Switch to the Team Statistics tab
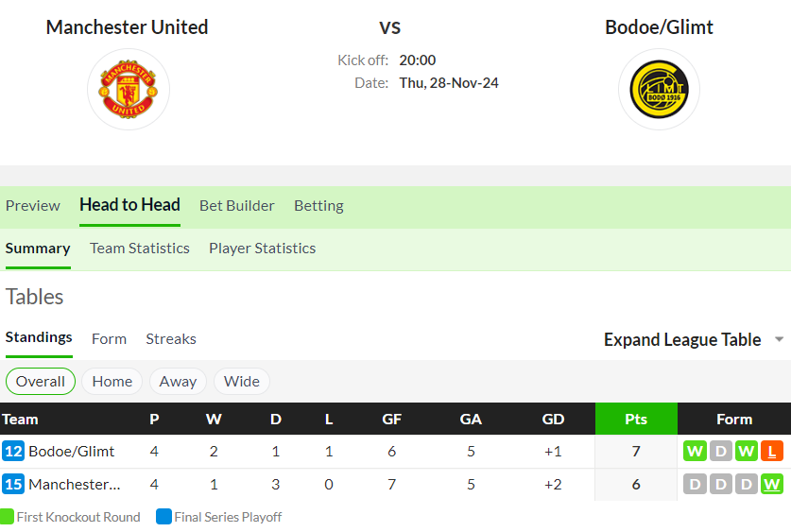This screenshot has height=532, width=791. point(140,249)
